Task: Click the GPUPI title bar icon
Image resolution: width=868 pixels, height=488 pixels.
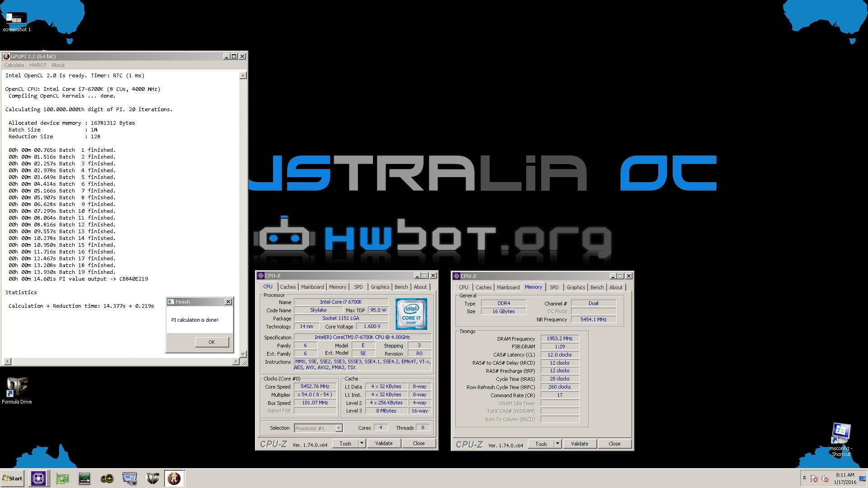Action: coord(6,56)
